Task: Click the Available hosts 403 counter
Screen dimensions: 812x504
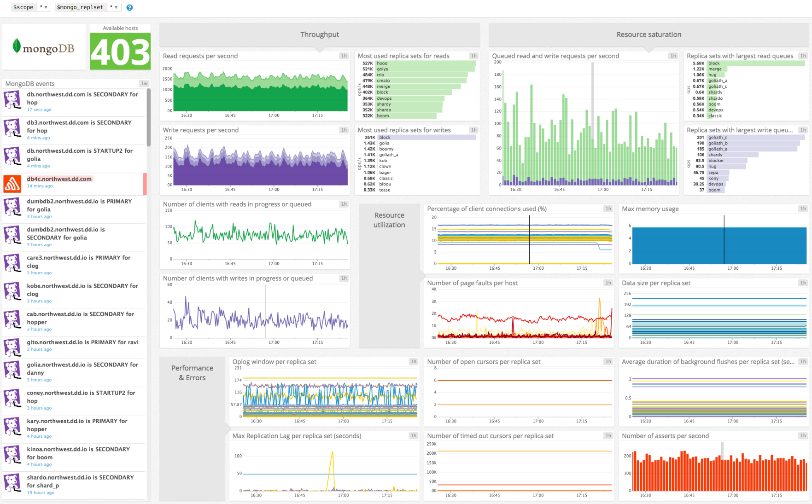Action: (x=120, y=52)
